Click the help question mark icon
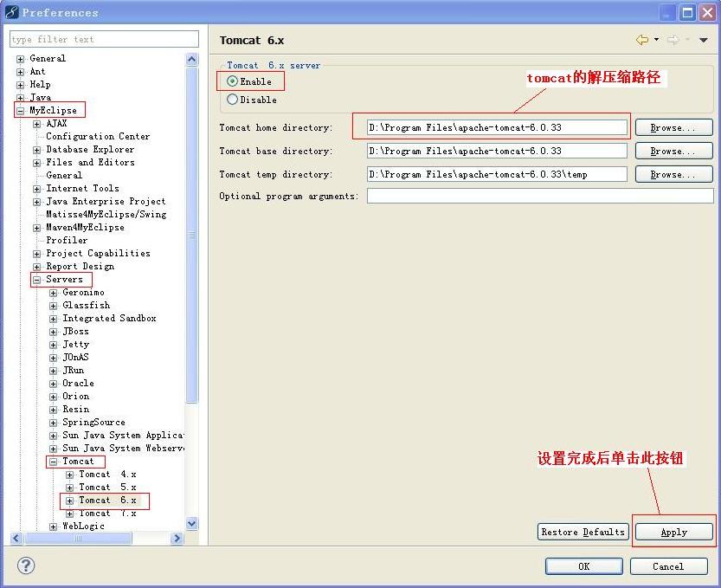The height and width of the screenshot is (588, 721). point(26,565)
